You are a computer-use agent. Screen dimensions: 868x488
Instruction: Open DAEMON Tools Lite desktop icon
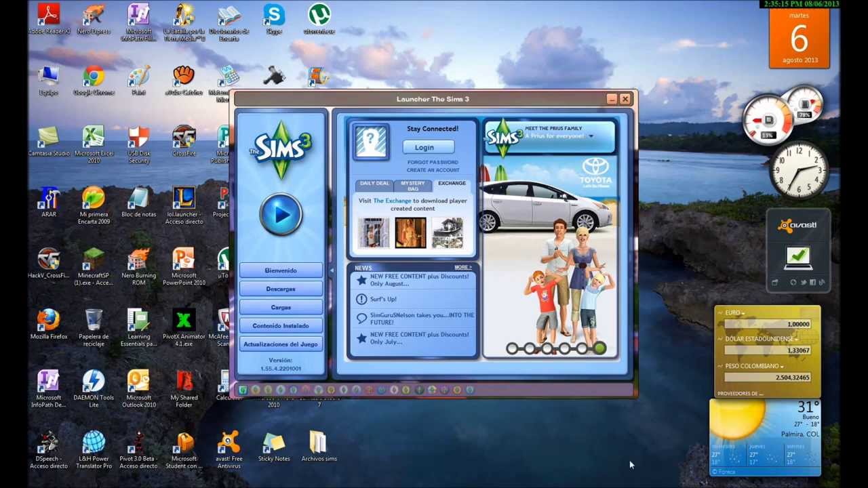(x=94, y=388)
